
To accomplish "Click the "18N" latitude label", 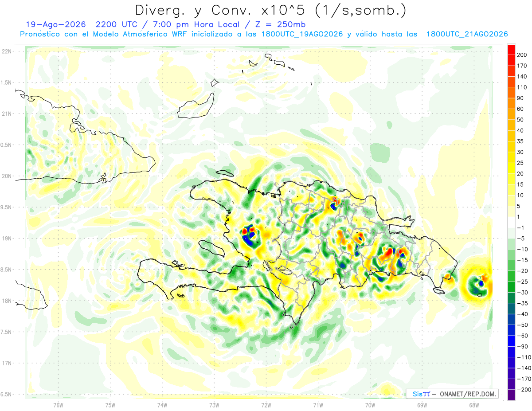I will pyautogui.click(x=7, y=301).
